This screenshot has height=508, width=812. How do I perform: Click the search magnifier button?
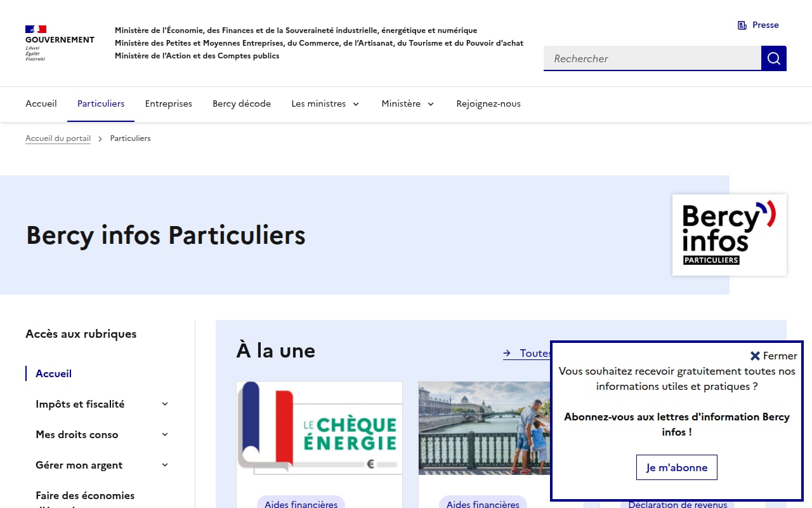774,58
